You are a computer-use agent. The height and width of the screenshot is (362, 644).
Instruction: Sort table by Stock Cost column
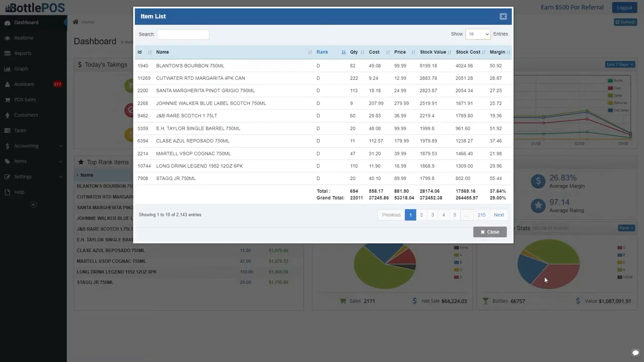(x=470, y=52)
